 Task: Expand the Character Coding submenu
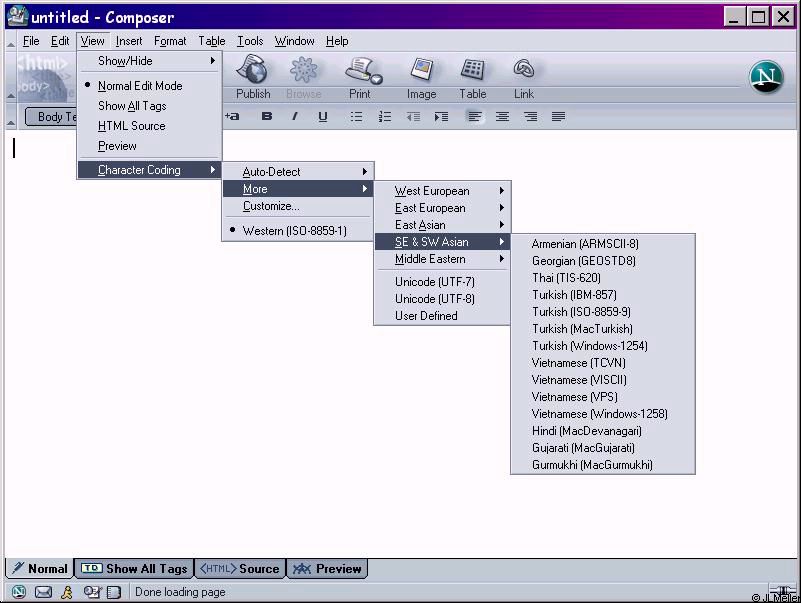pyautogui.click(x=150, y=170)
